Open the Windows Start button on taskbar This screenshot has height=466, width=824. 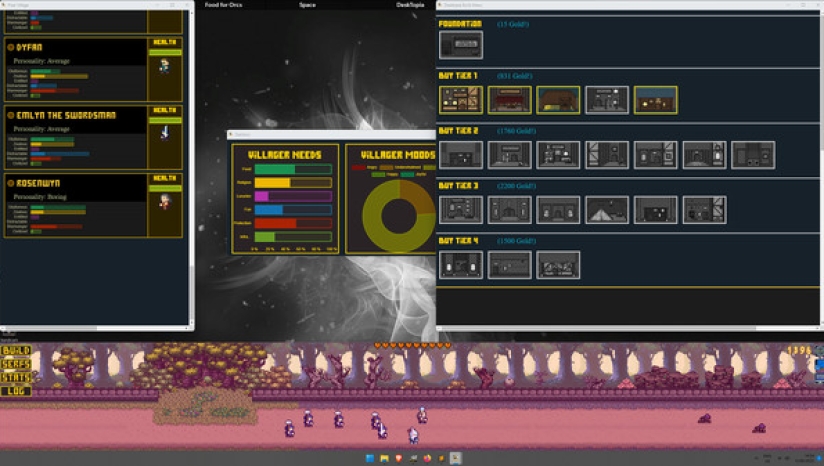(x=370, y=459)
